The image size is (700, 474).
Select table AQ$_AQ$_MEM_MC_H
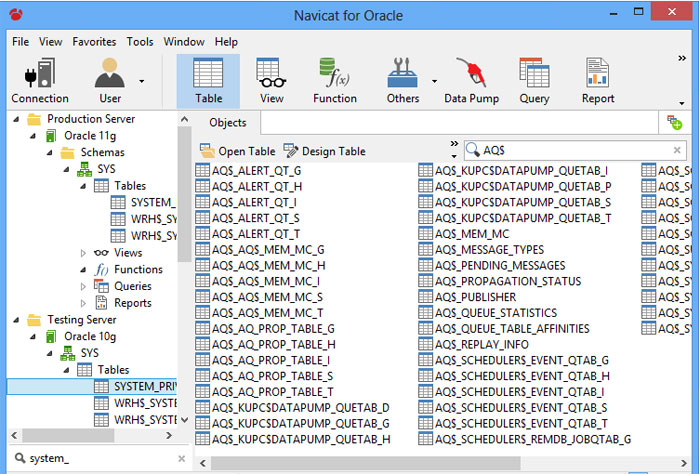click(260, 266)
